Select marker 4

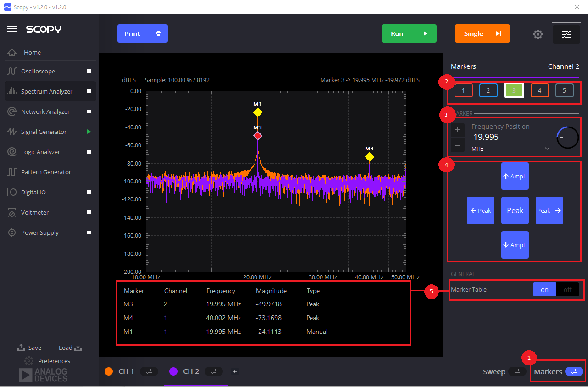click(540, 90)
